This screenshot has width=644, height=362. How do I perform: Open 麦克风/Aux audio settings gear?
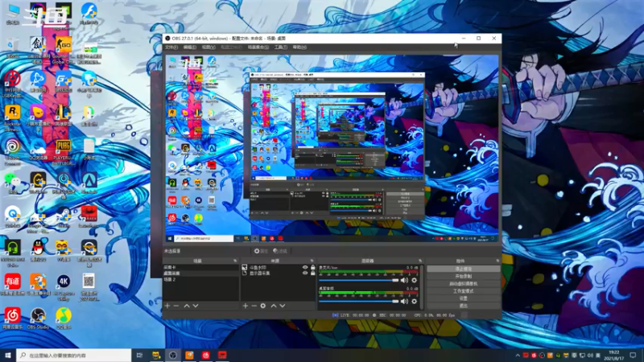click(414, 280)
